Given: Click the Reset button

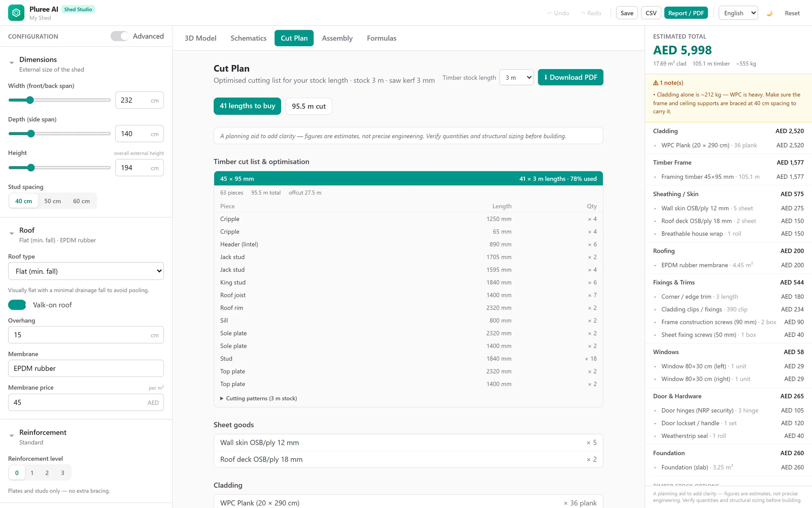Looking at the screenshot, I should click(x=792, y=13).
